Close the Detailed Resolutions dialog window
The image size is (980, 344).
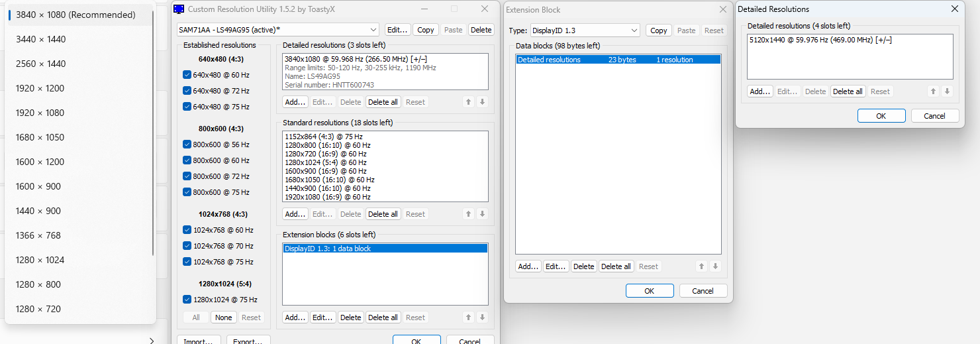coord(954,9)
